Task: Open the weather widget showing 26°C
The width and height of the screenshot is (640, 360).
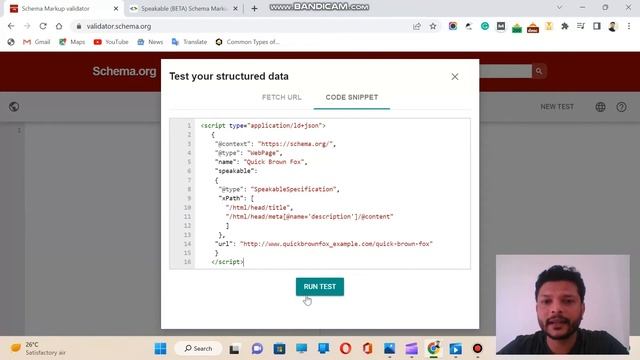Action: click(x=38, y=349)
